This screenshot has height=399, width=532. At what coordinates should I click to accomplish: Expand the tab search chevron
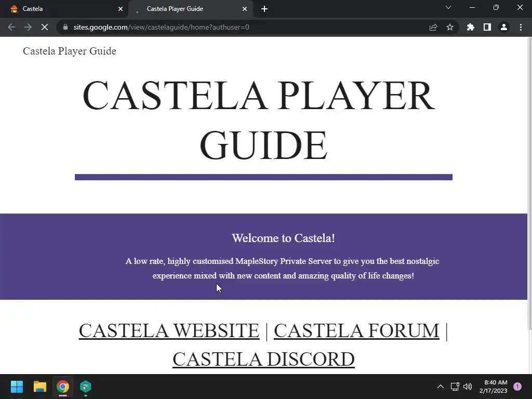coord(448,7)
